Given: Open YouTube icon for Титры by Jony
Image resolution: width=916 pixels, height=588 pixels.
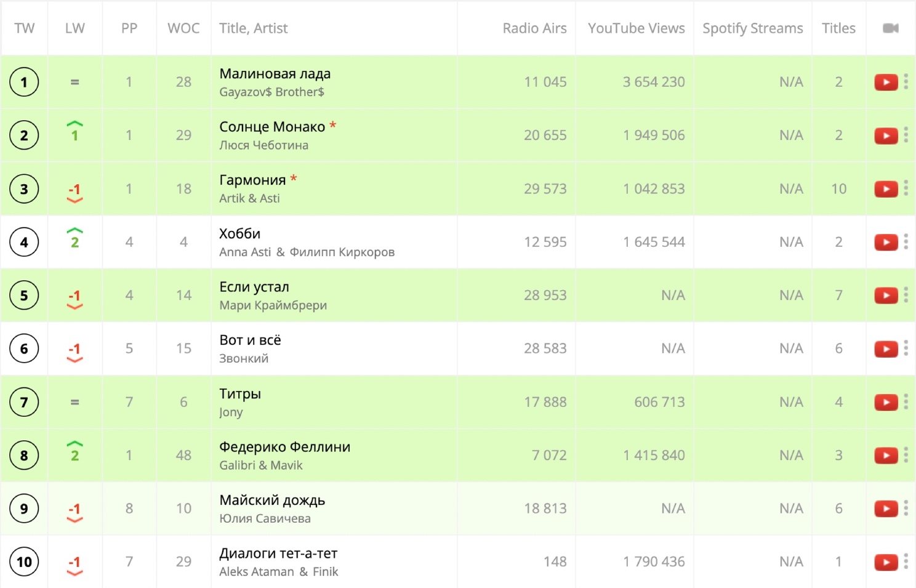Looking at the screenshot, I should click(886, 402).
